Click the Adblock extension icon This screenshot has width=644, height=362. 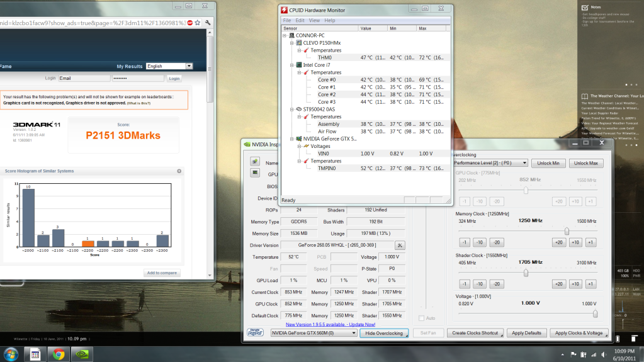[x=190, y=23]
